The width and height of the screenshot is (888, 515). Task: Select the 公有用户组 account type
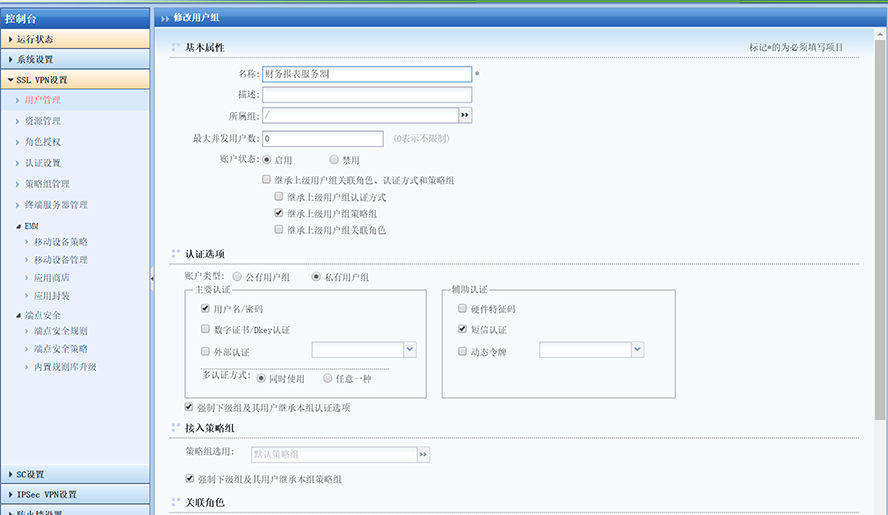(x=237, y=276)
